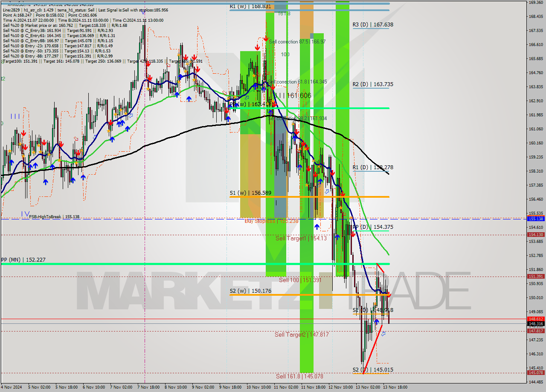Select the red 147.817 price axis tag

click(x=536, y=331)
